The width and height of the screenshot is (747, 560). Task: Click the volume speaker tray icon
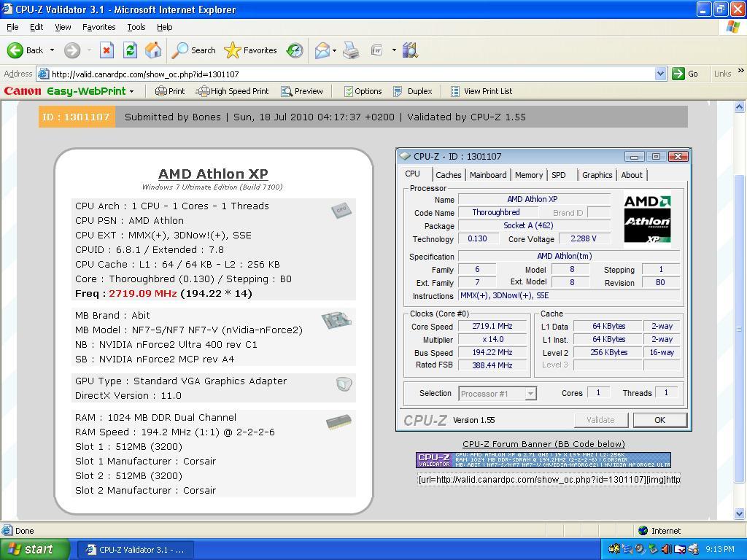667,549
